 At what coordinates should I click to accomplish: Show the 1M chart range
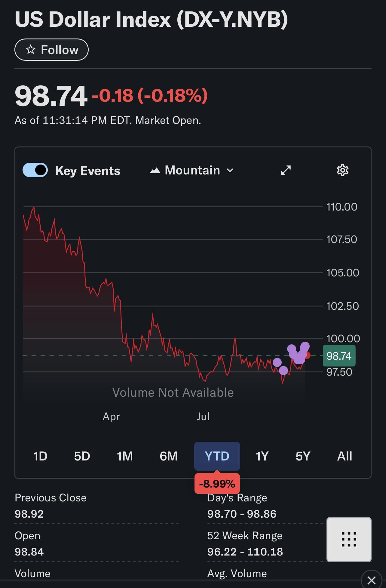coord(125,456)
